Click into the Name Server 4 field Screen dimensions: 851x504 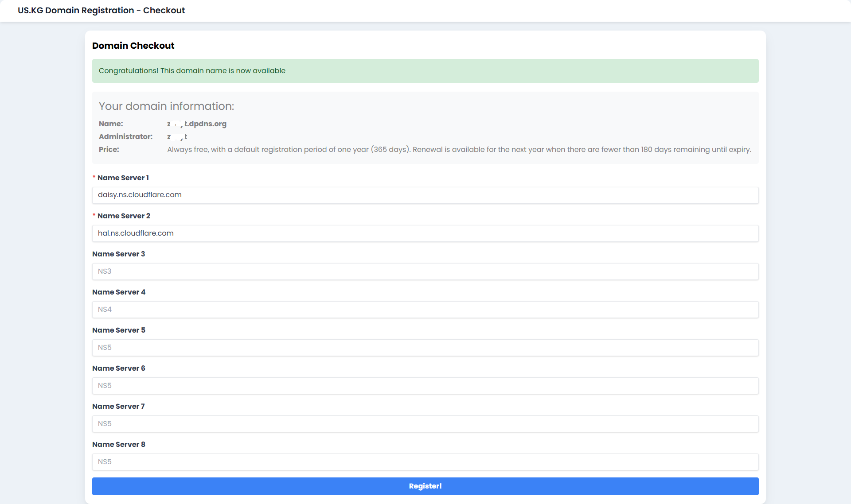pyautogui.click(x=425, y=309)
